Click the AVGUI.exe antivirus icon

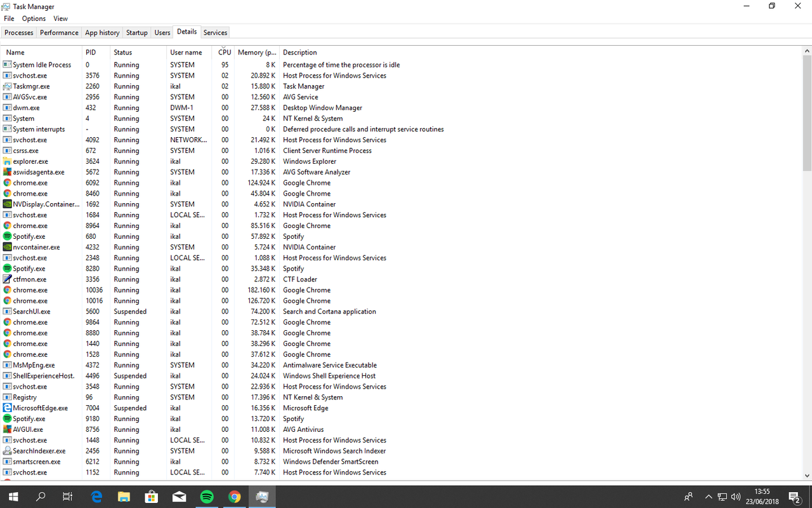(x=8, y=429)
